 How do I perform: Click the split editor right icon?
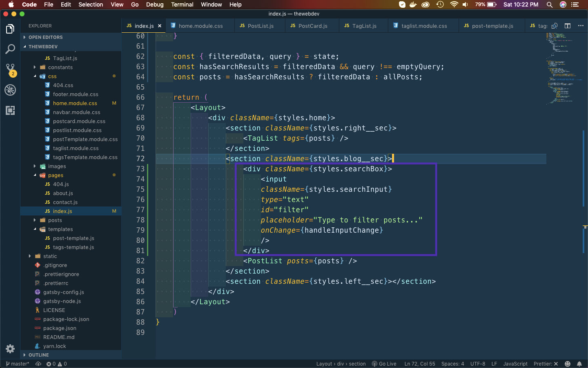click(x=568, y=26)
